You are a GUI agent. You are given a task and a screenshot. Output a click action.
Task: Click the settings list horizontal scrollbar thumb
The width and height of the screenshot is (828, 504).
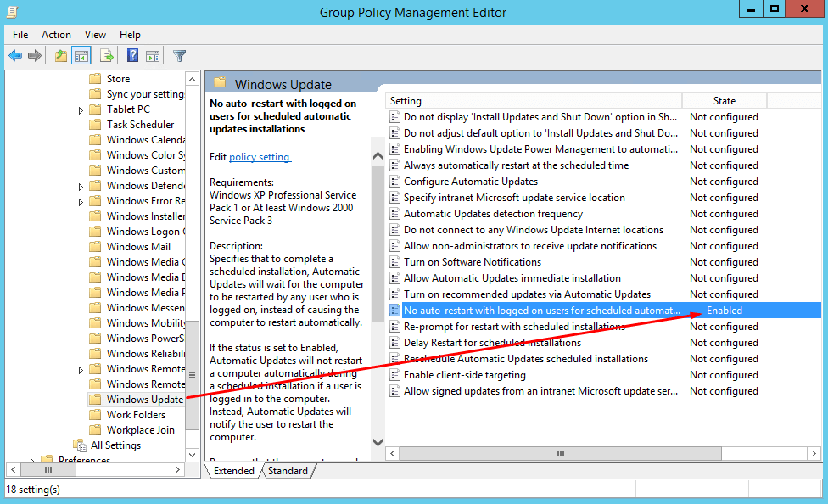pyautogui.click(x=560, y=453)
